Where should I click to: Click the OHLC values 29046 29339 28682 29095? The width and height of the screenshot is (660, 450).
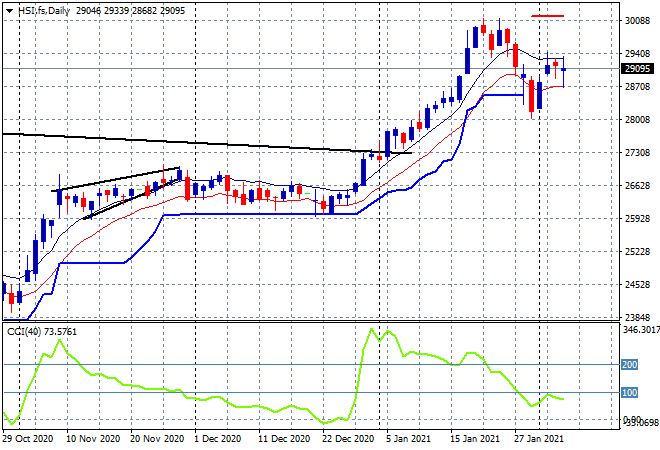[x=130, y=11]
